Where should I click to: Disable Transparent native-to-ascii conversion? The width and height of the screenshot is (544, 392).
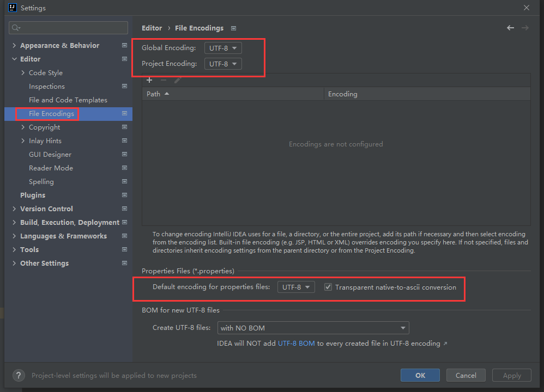coord(328,287)
